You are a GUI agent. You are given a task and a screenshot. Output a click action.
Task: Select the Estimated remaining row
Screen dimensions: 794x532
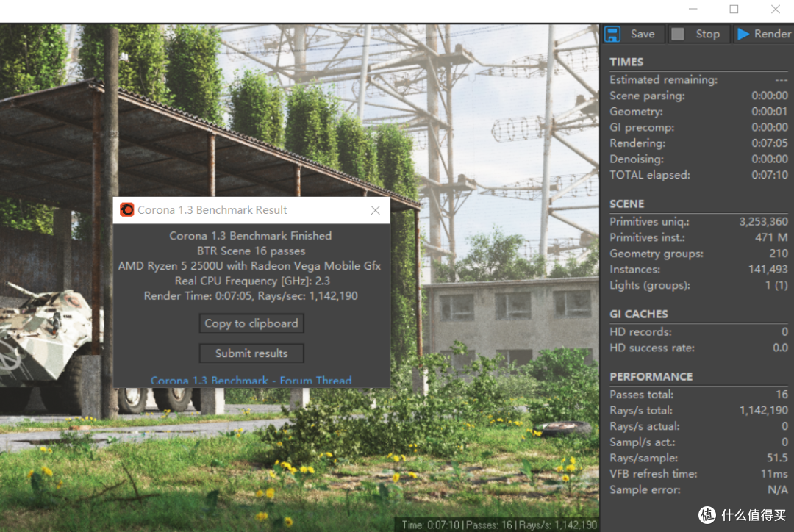pos(699,80)
